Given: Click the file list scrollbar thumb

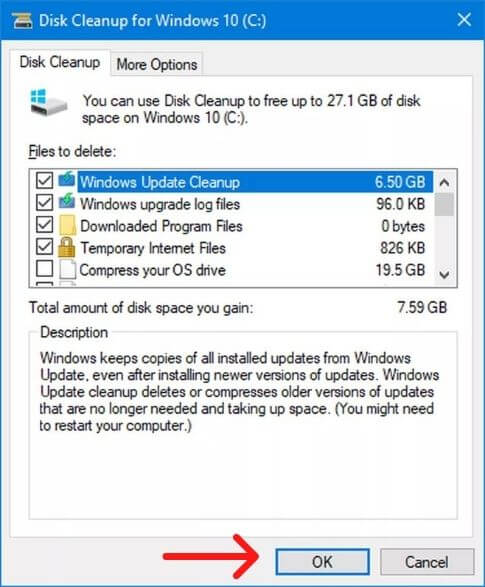Looking at the screenshot, I should click(x=444, y=204).
